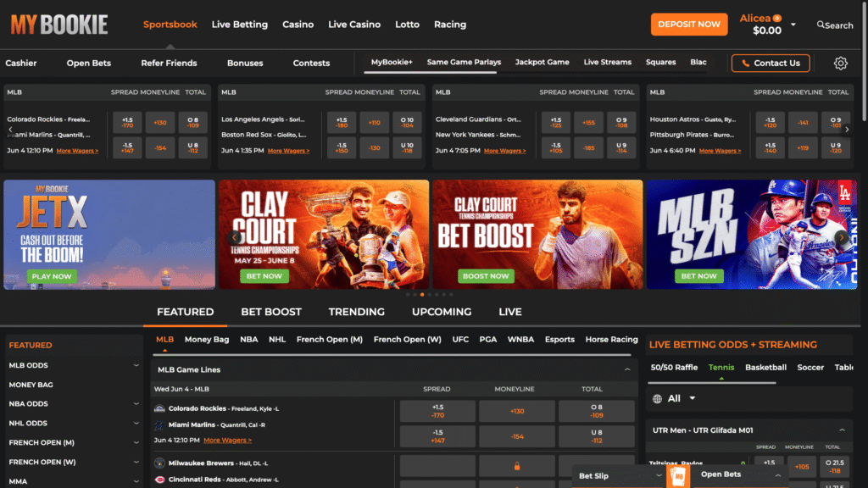Switch to the BET BOOST tab
Screen dimensions: 868x488
(271, 312)
